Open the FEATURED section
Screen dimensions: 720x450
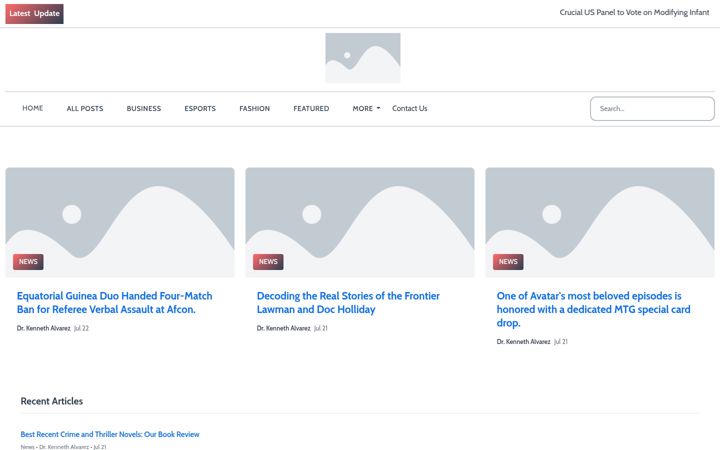pos(311,108)
